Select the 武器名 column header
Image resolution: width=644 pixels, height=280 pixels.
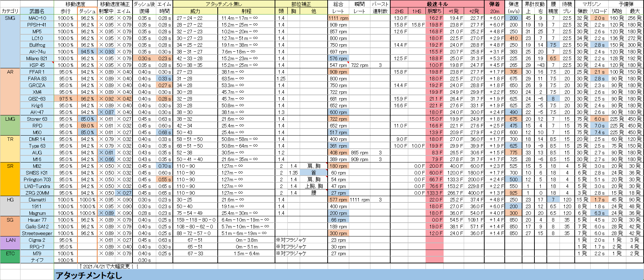point(37,11)
